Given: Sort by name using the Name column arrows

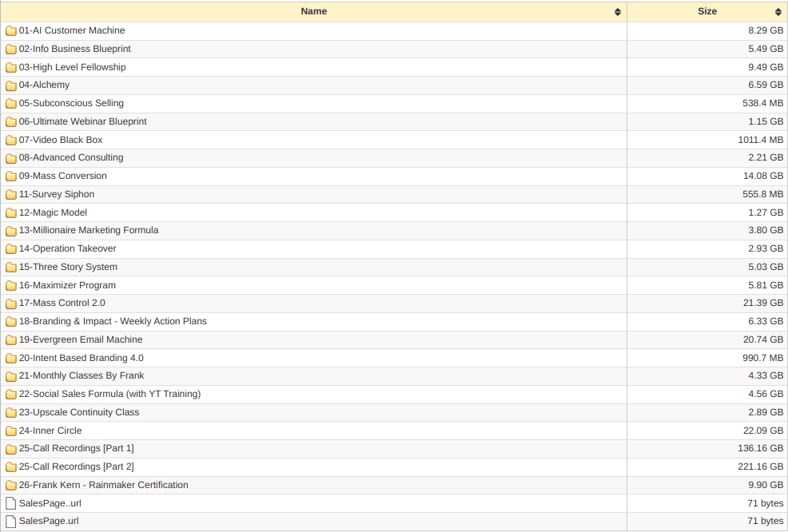Looking at the screenshot, I should click(x=618, y=12).
